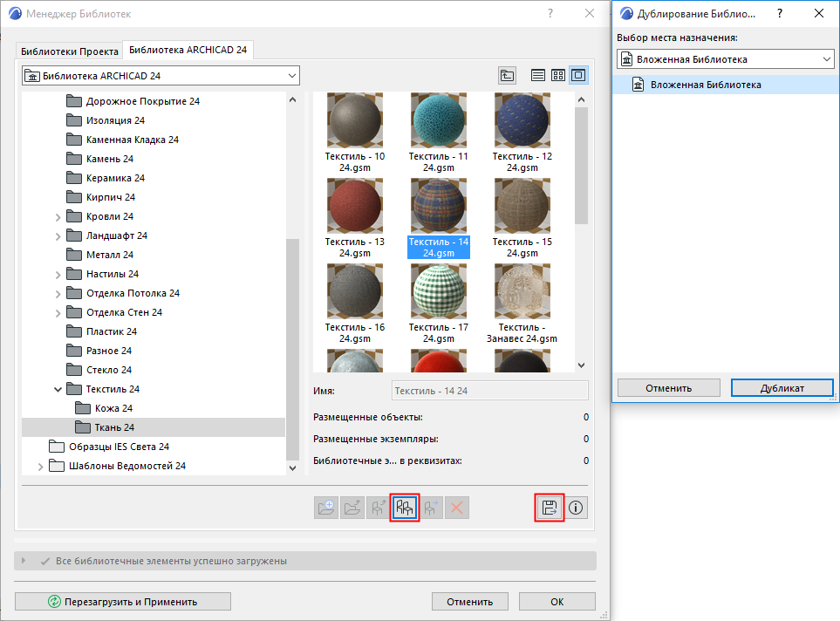
Task: Click the add new folder icon
Action: click(326, 508)
